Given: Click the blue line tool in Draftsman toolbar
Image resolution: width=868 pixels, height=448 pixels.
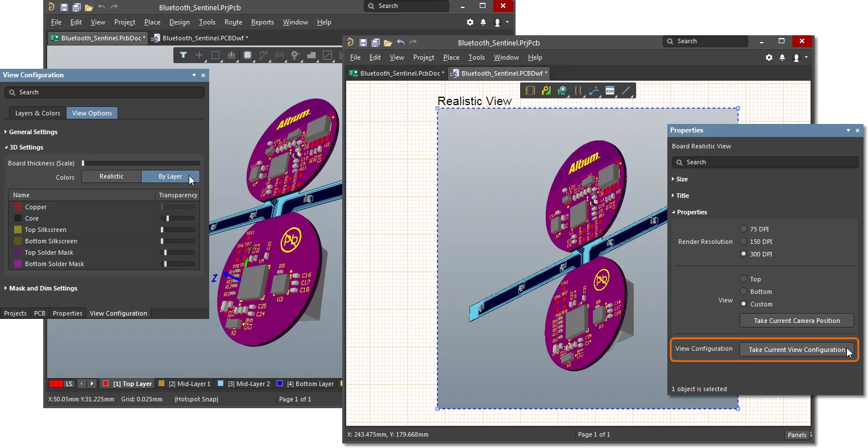Looking at the screenshot, I should pyautogui.click(x=626, y=90).
